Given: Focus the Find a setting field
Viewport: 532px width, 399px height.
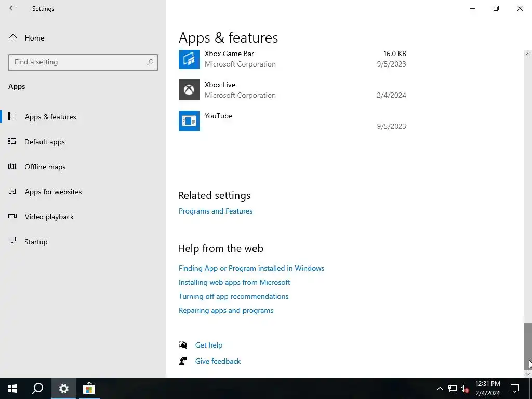Looking at the screenshot, I should pyautogui.click(x=83, y=62).
